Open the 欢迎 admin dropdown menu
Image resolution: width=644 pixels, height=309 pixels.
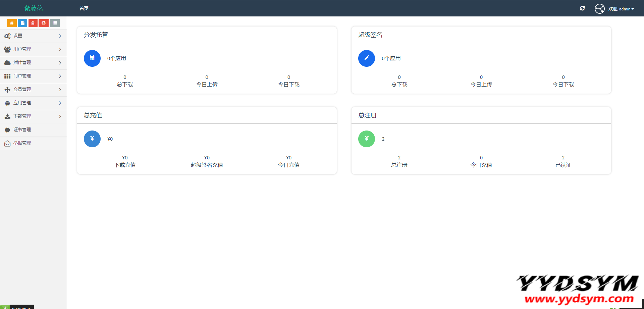pos(621,9)
